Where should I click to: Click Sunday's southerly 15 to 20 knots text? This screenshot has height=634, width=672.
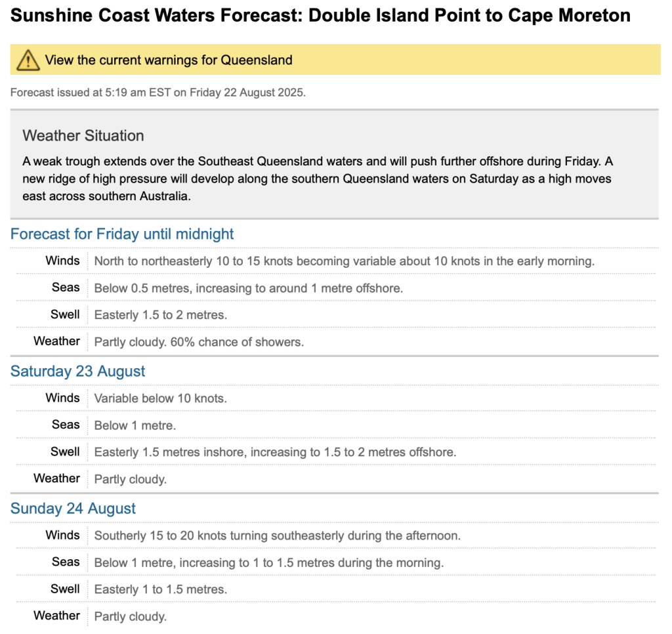[x=277, y=536]
